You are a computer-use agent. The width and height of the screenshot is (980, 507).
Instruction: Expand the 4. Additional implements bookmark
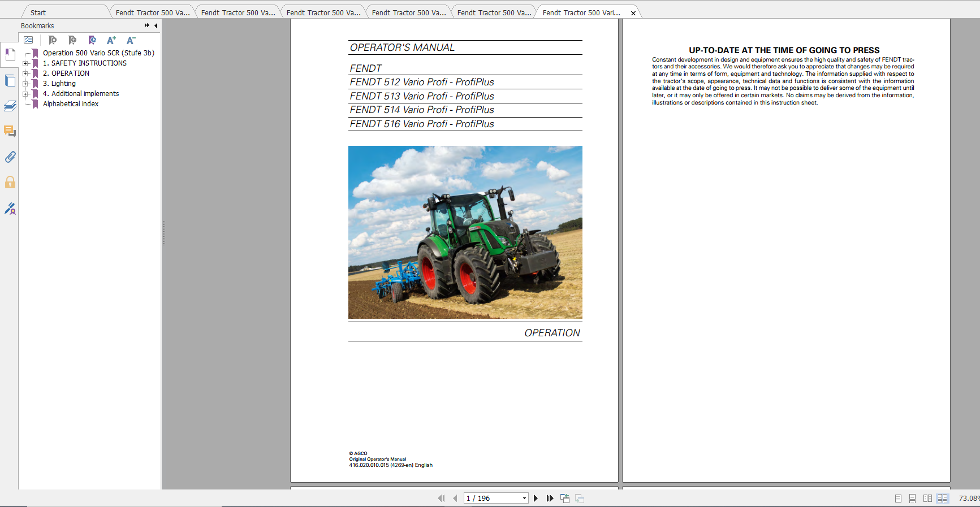click(25, 94)
